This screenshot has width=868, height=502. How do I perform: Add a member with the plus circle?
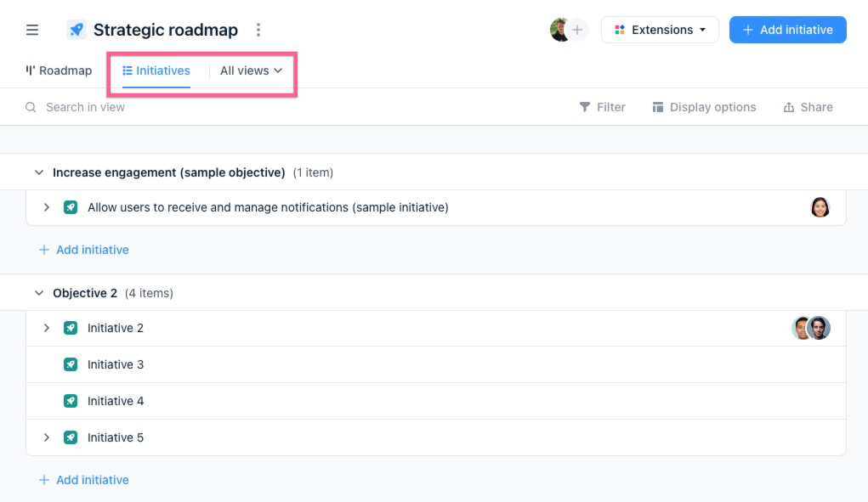coord(577,30)
